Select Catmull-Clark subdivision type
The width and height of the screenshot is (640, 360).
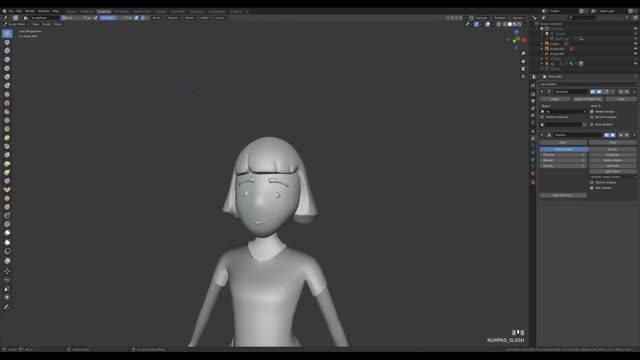(x=563, y=149)
